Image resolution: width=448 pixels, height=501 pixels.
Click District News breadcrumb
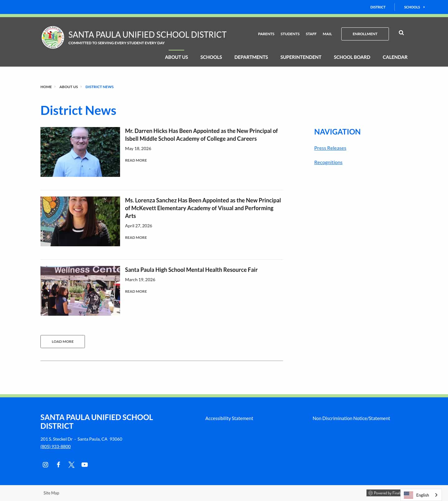(100, 87)
